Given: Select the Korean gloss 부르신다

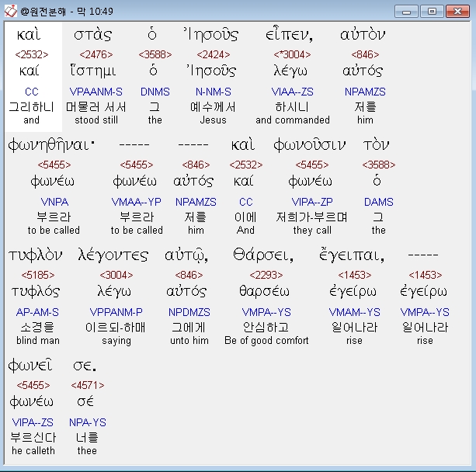Looking at the screenshot, I should 33,437.
